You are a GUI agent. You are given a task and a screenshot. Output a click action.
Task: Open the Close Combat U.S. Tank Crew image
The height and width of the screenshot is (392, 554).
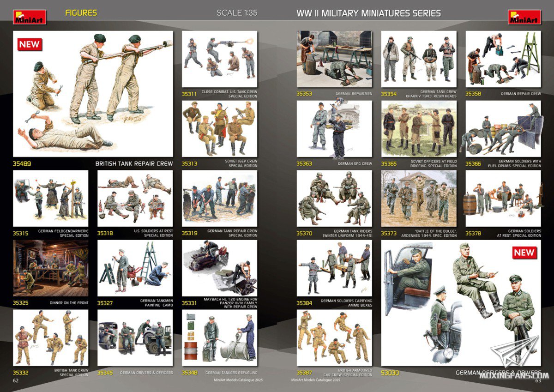click(219, 59)
